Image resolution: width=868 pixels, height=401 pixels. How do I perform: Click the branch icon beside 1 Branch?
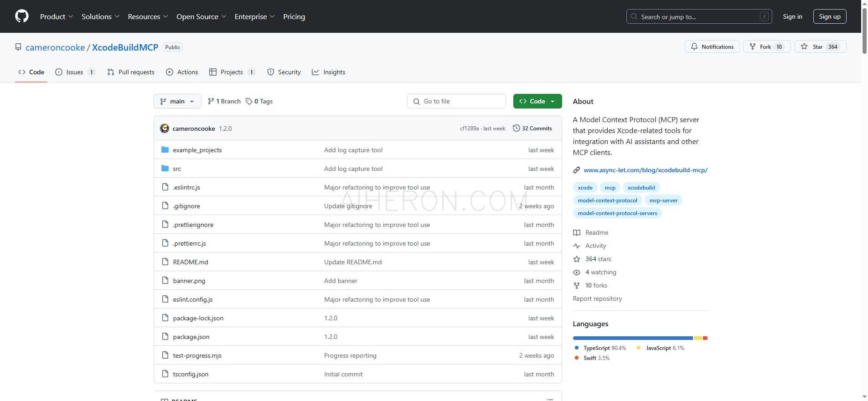211,101
